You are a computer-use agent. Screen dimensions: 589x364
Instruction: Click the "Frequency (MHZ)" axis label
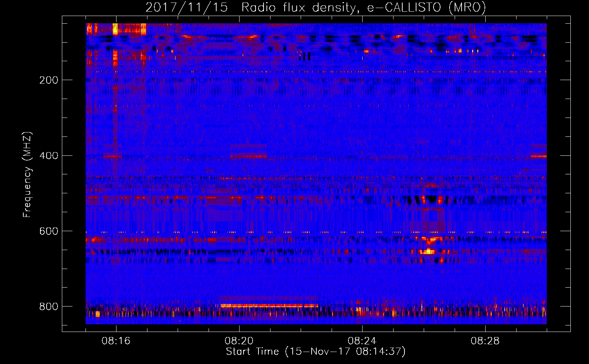point(27,175)
